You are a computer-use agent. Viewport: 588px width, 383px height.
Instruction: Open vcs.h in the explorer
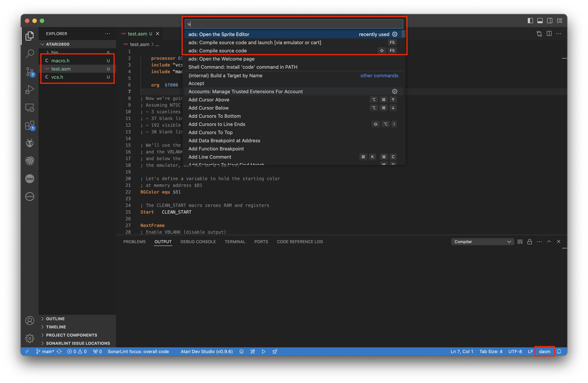coord(57,77)
